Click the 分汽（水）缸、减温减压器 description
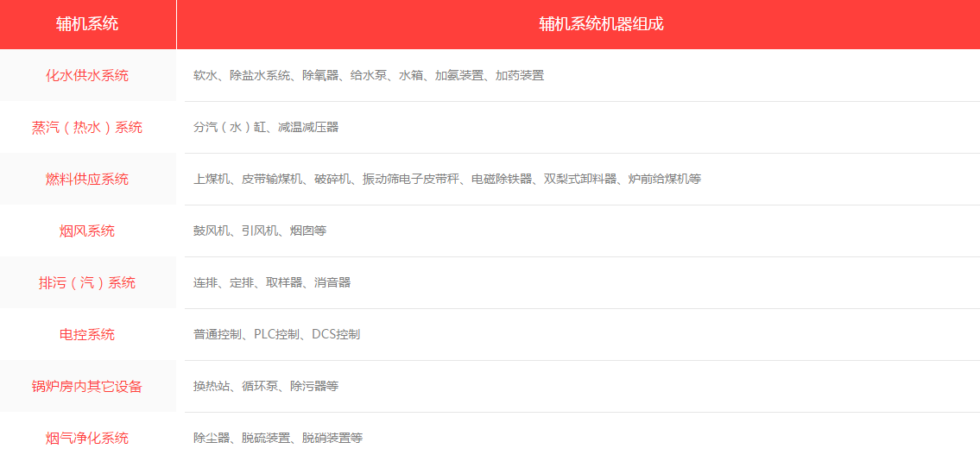Image resolution: width=980 pixels, height=455 pixels. pos(266,127)
